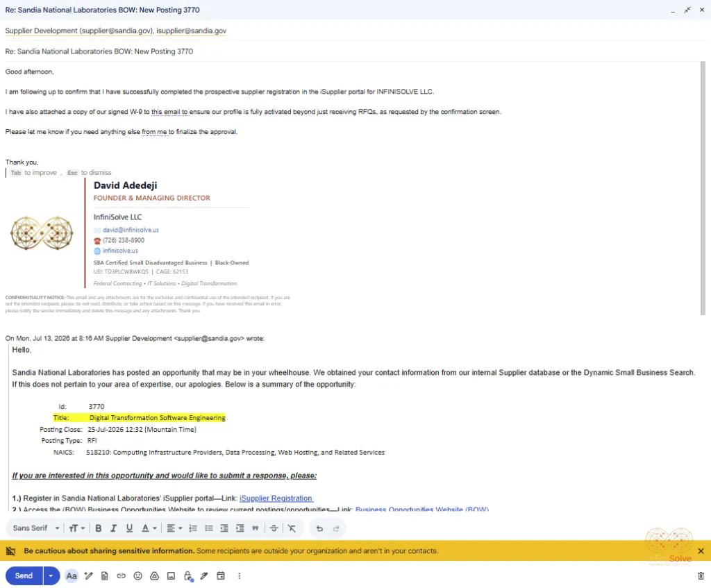Insert a photo into the message
Viewport: 711px width, 588px height.
point(171,576)
